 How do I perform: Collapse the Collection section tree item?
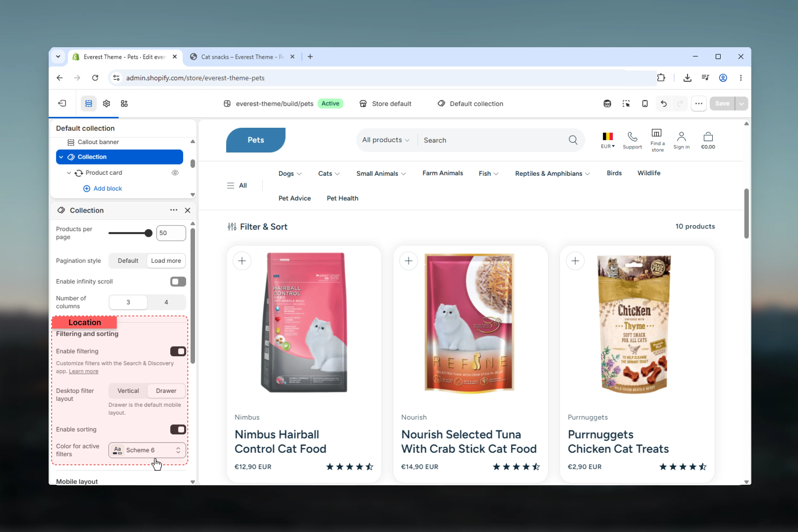tap(61, 157)
